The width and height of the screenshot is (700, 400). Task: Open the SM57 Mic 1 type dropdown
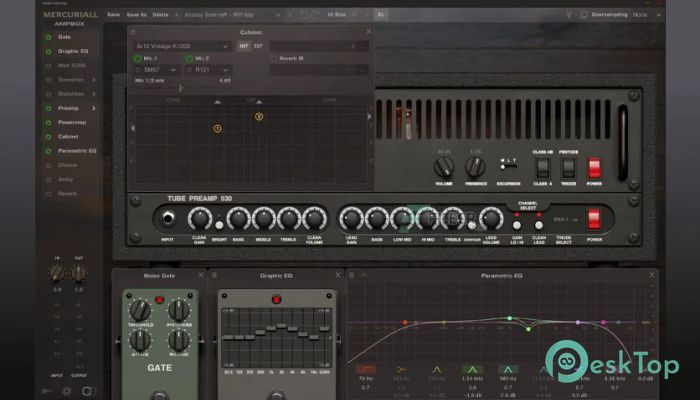point(156,70)
